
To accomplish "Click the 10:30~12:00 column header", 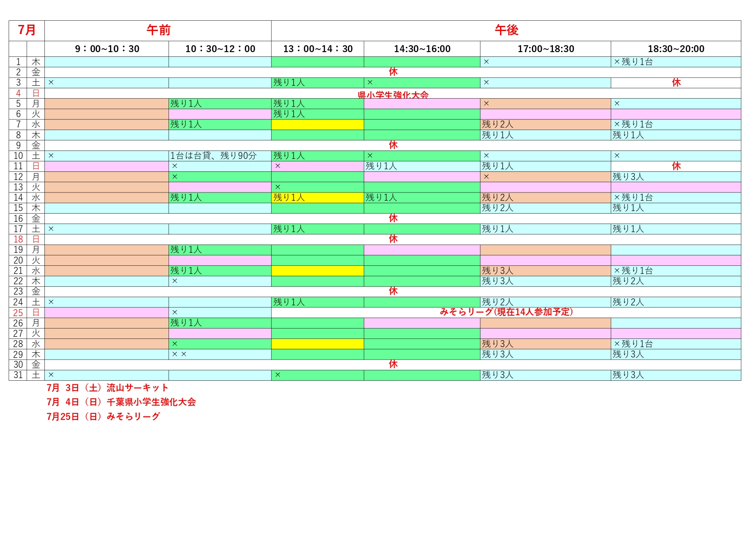I will click(220, 49).
